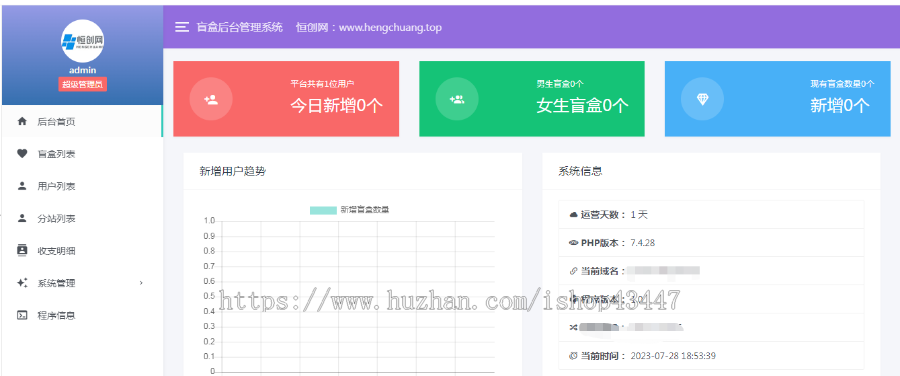Click the 运营天数: 1天 row

pos(711,215)
